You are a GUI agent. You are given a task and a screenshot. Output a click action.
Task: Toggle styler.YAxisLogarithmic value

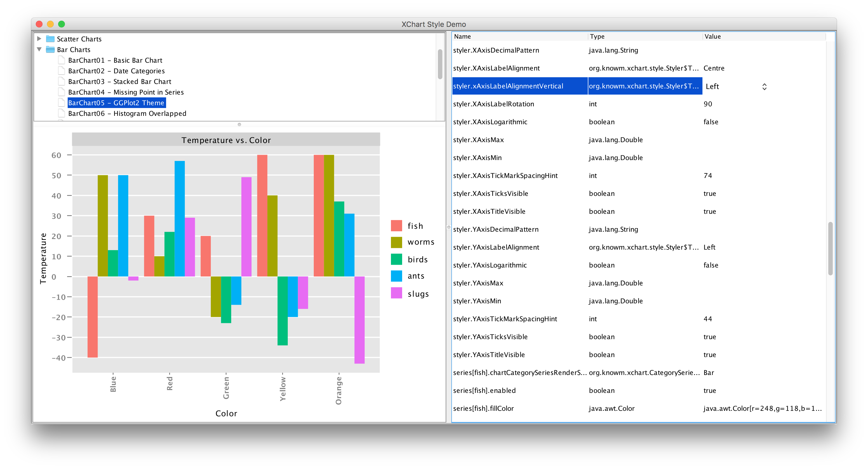[x=711, y=265]
